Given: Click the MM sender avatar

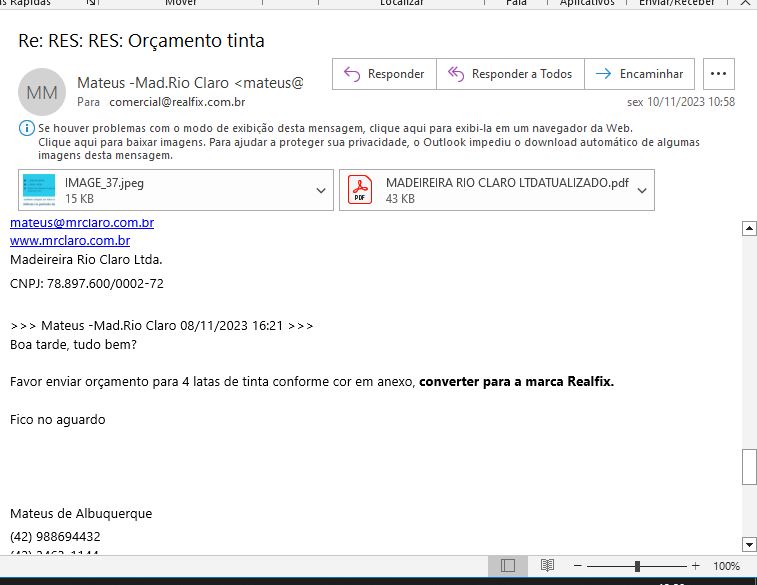Looking at the screenshot, I should [42, 92].
